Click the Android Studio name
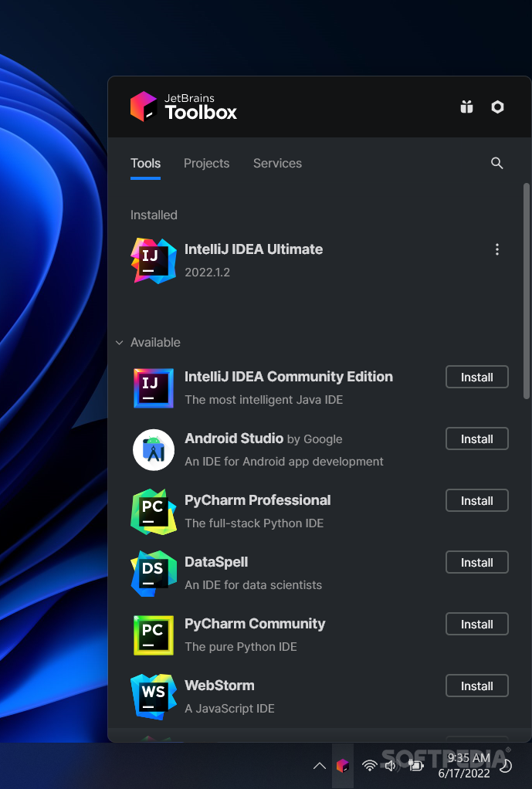Image resolution: width=532 pixels, height=789 pixels. [x=234, y=439]
